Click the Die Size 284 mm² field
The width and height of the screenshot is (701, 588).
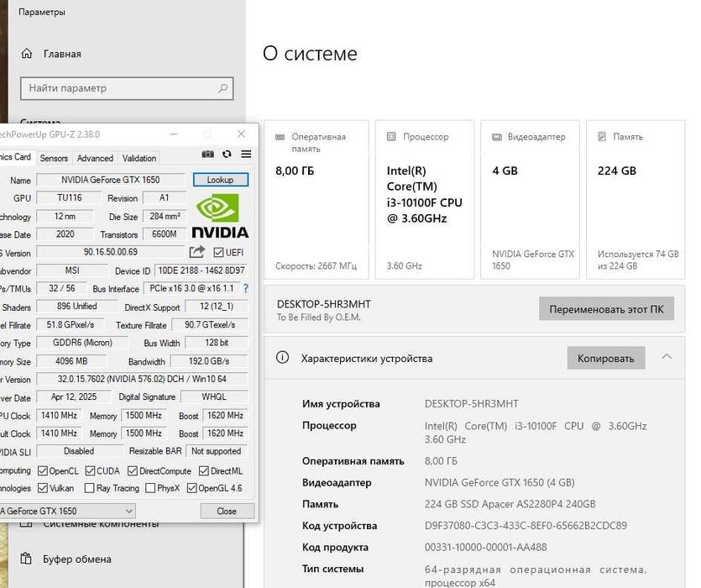165,216
